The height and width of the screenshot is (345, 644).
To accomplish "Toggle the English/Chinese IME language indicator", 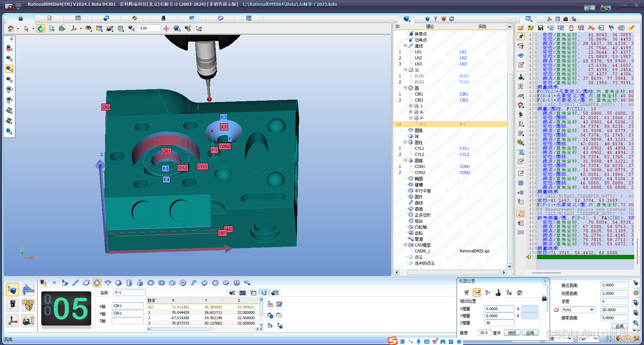I will tap(402, 341).
